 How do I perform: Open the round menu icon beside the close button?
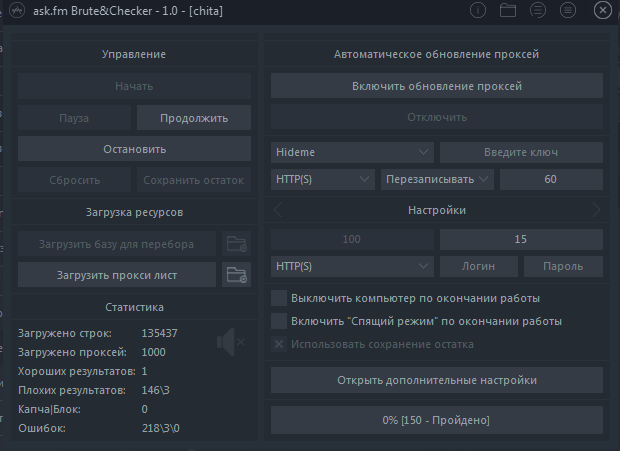568,10
